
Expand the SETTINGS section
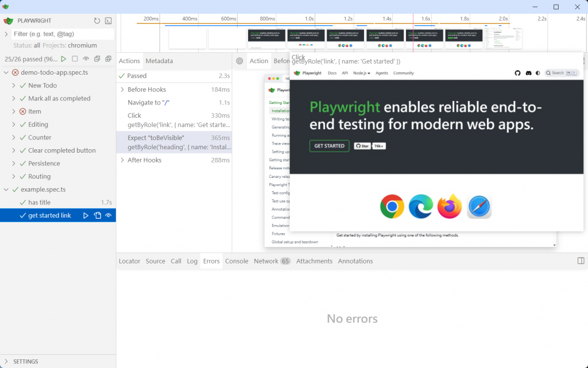click(6, 361)
